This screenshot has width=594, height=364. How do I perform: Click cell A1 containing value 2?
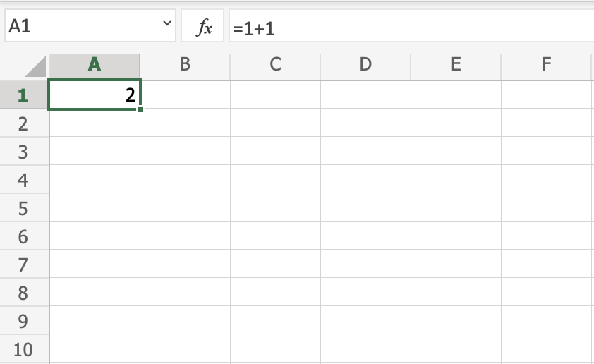pyautogui.click(x=95, y=95)
